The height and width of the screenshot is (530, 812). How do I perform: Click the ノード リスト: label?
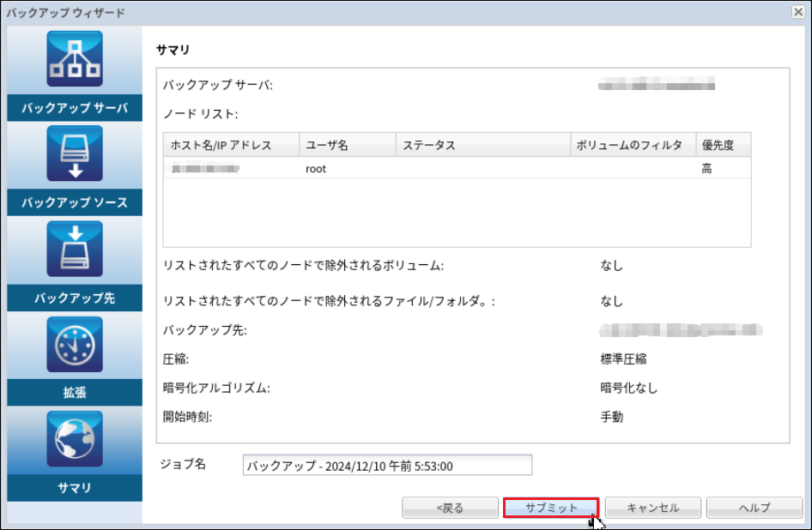(200, 114)
